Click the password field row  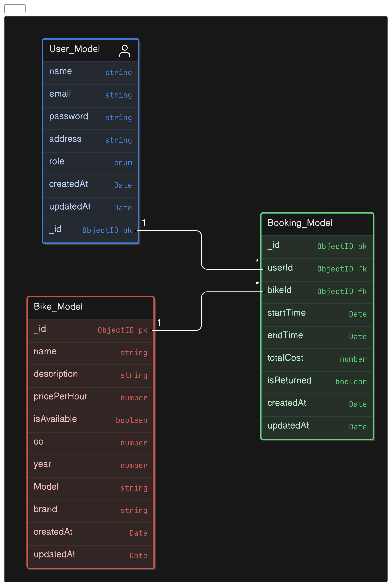pos(90,117)
